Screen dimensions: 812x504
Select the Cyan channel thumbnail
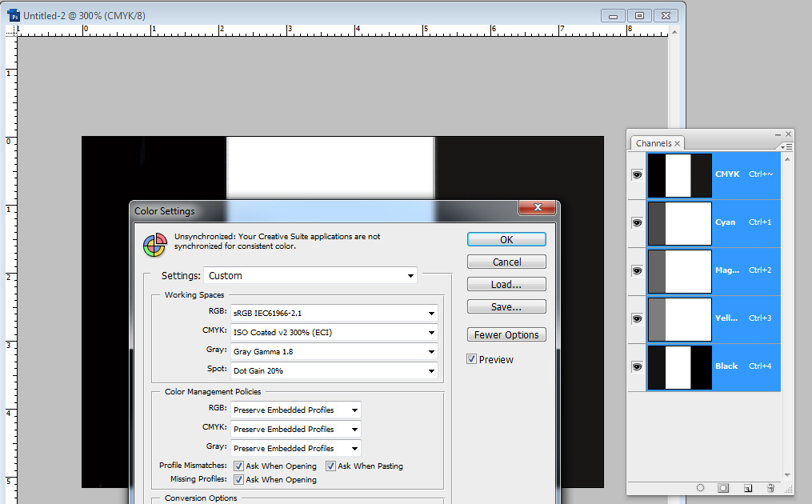click(680, 222)
